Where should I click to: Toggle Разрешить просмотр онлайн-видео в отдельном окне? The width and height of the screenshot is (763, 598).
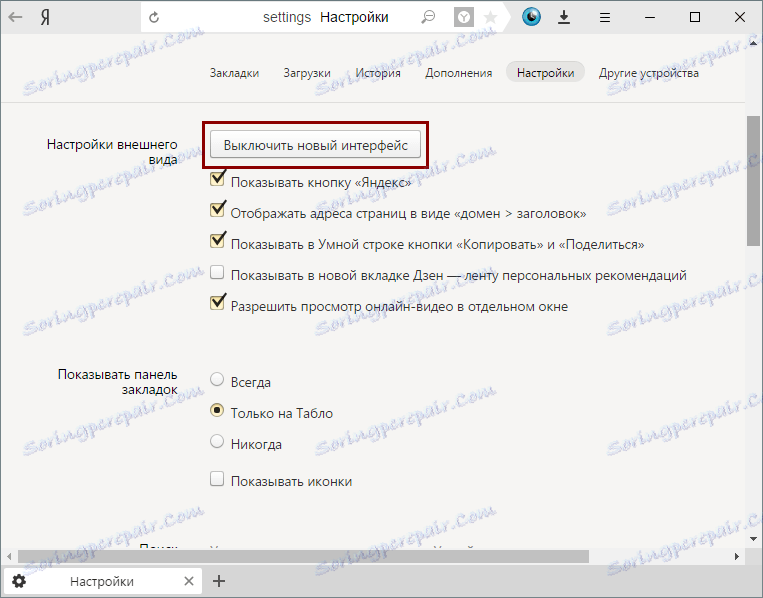(218, 303)
